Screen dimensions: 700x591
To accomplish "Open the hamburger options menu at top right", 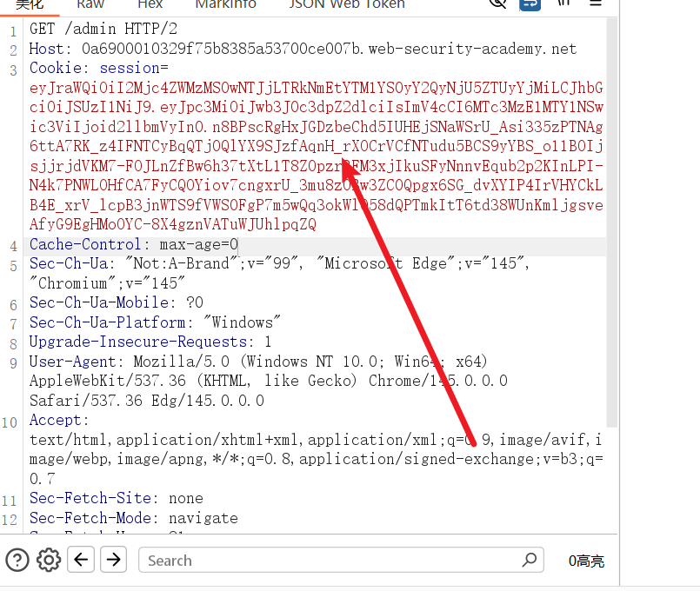I will (597, 3).
